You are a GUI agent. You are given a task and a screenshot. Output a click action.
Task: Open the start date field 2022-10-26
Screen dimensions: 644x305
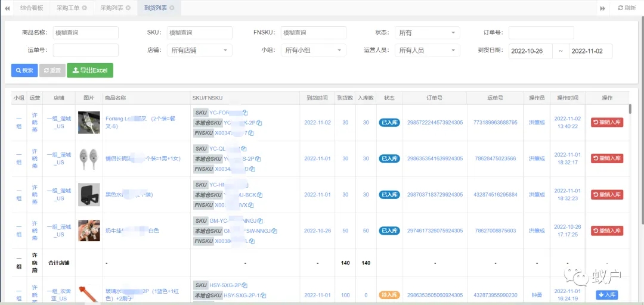[531, 51]
